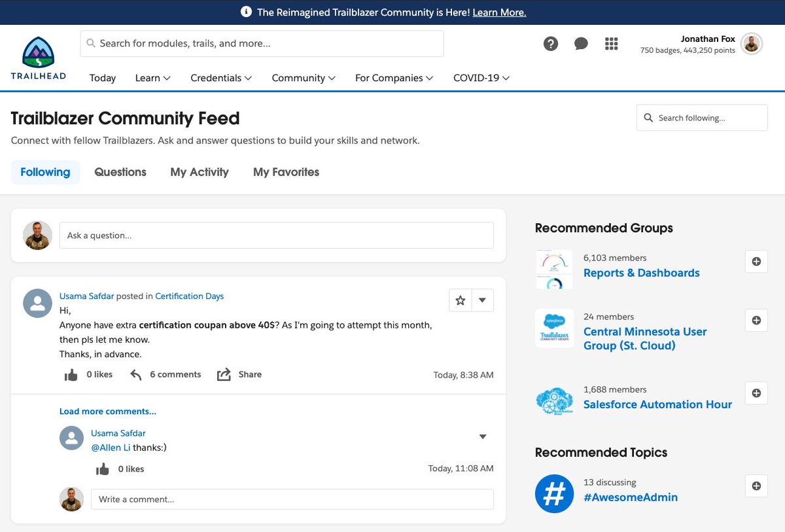Image resolution: width=785 pixels, height=532 pixels.
Task: Like the certification coupon post with thumbs-up
Action: click(x=71, y=374)
